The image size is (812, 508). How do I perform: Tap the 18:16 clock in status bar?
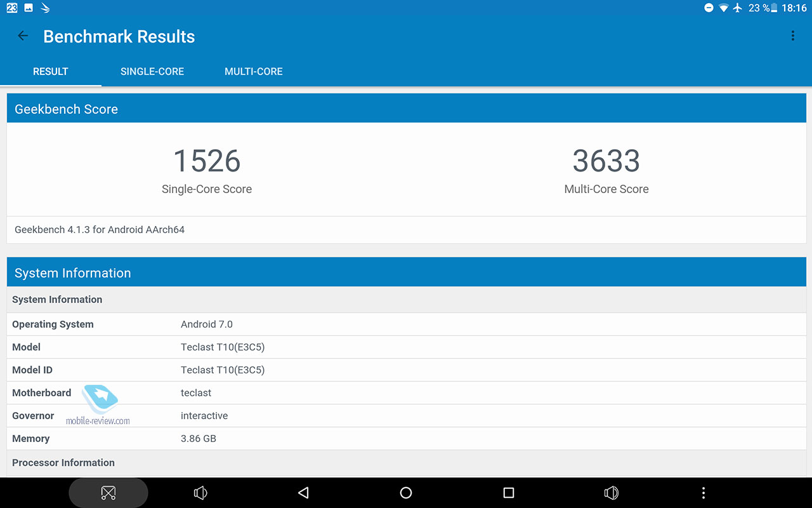click(x=794, y=8)
